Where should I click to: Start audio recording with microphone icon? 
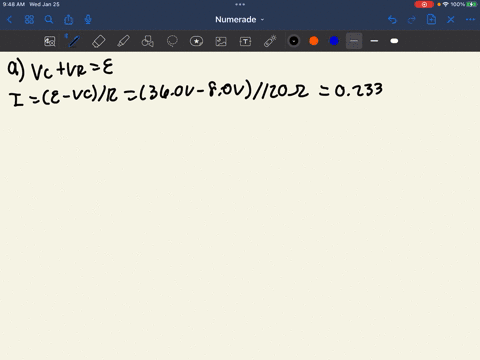(88, 20)
